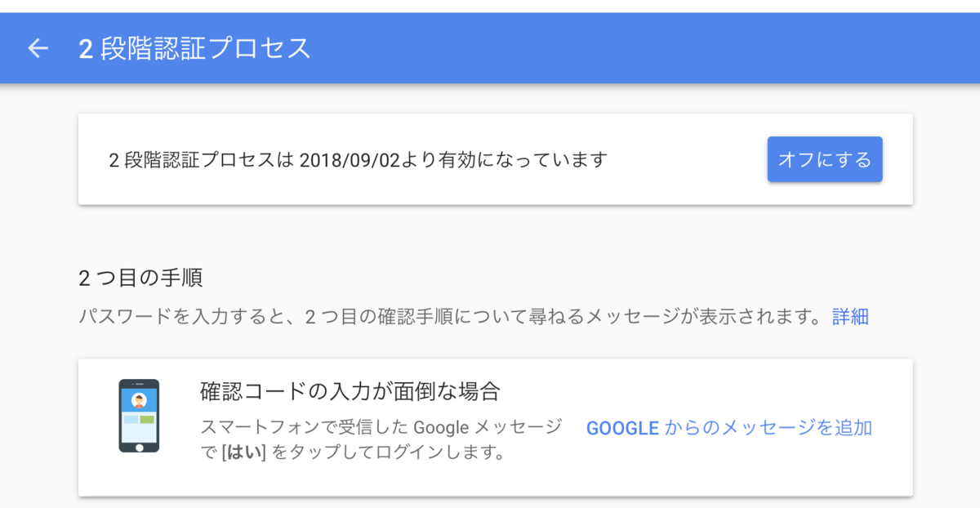Click the 確認コードの入力が面倒な場合 heading
Image resolution: width=980 pixels, height=508 pixels.
coord(350,391)
